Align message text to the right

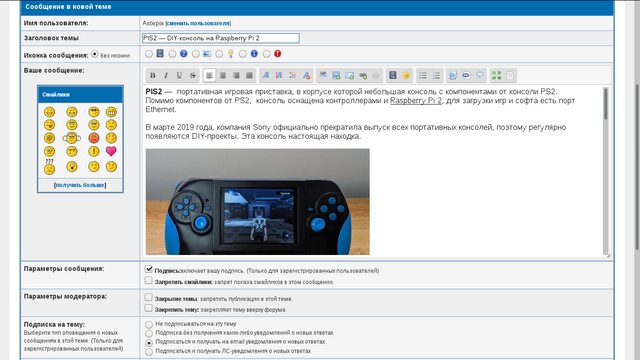pos(236,76)
